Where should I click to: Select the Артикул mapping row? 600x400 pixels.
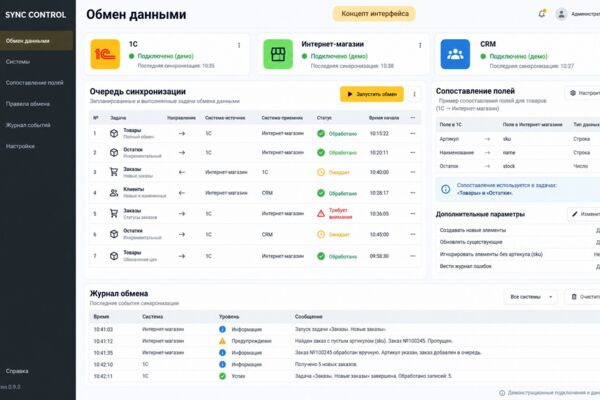pos(518,139)
